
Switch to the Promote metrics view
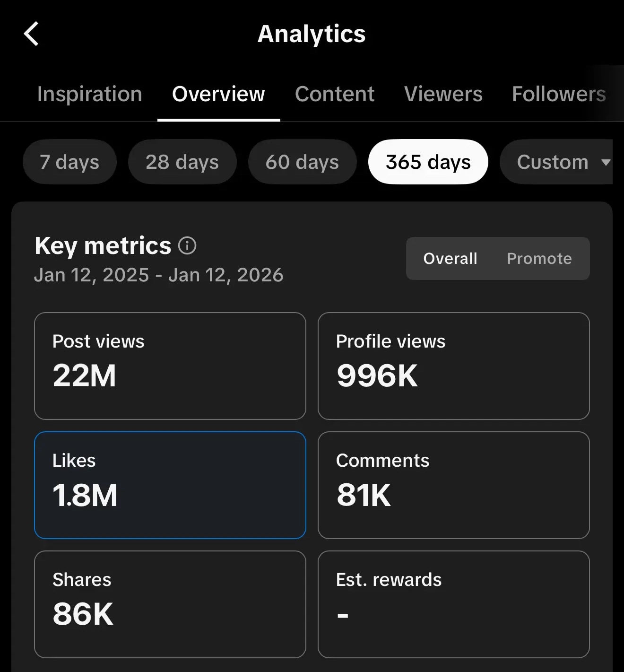point(539,259)
